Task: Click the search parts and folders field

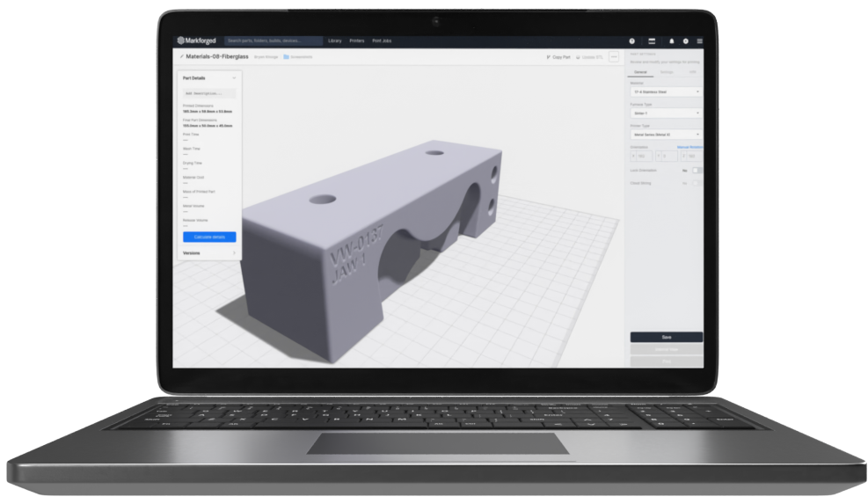Action: (x=274, y=40)
